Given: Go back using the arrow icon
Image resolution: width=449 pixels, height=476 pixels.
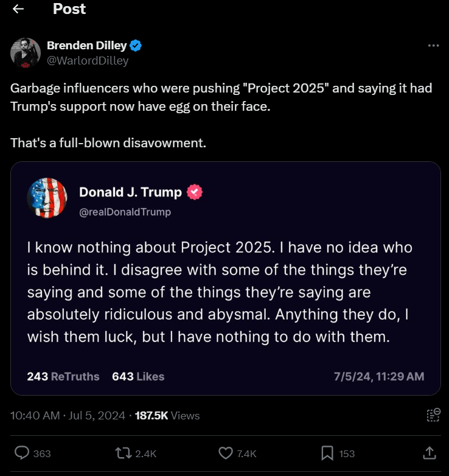Looking at the screenshot, I should [x=18, y=9].
